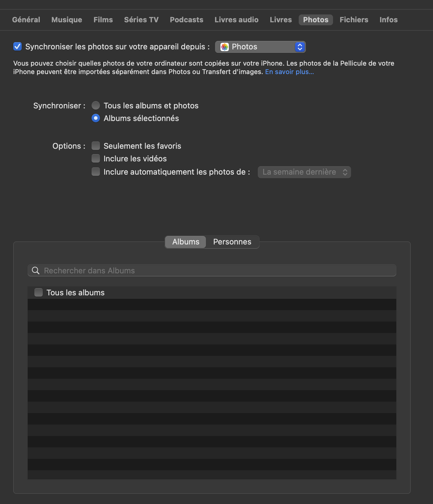Select the Albums segment
The width and height of the screenshot is (433, 504).
click(186, 242)
